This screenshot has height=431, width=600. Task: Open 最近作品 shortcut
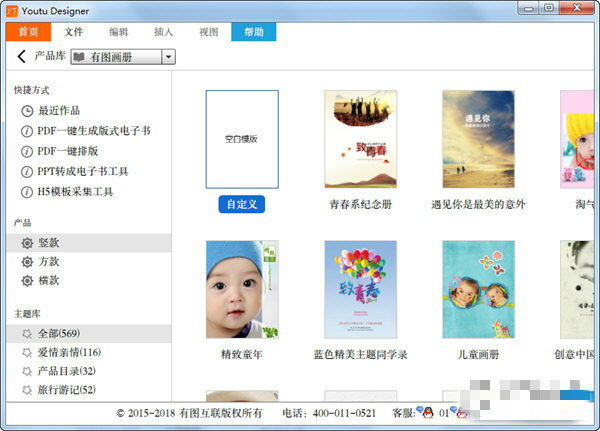[59, 111]
